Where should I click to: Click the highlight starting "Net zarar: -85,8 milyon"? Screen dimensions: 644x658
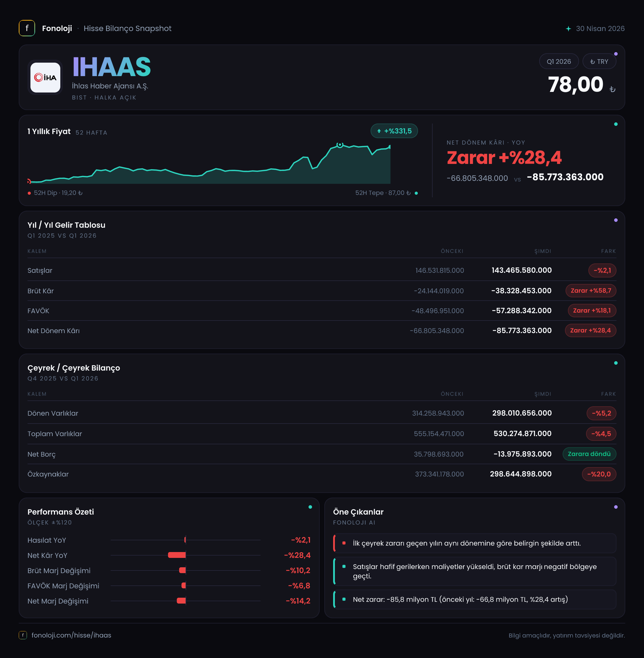coord(475,599)
